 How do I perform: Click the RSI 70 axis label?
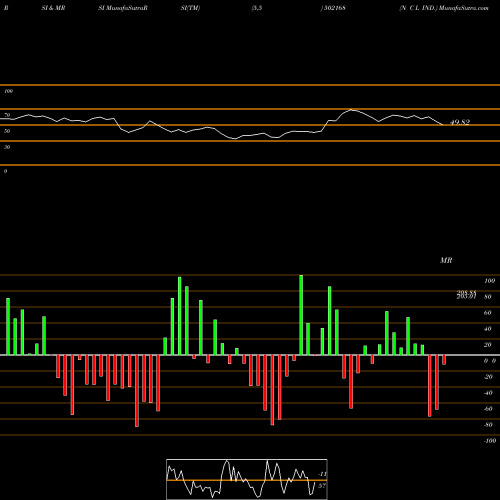point(7,115)
